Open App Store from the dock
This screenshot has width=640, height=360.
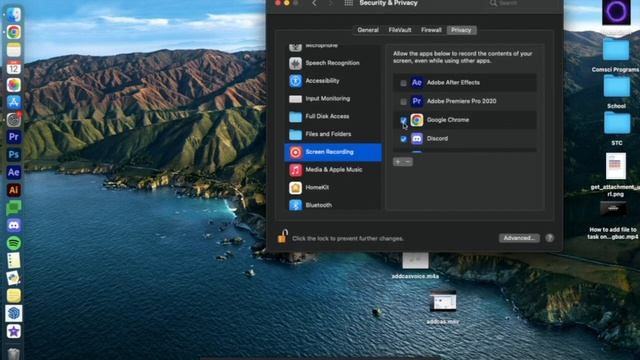(x=13, y=102)
